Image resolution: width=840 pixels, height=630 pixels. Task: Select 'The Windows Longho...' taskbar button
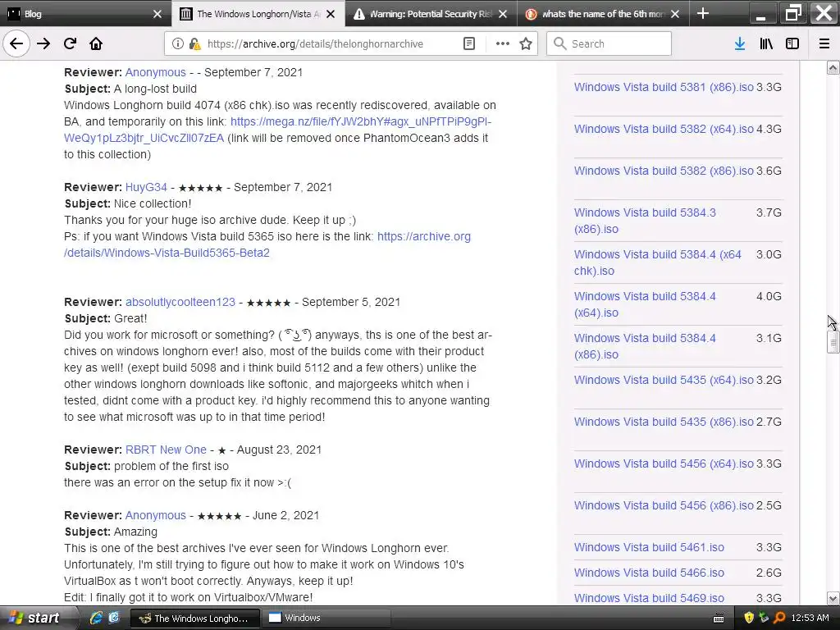195,619
